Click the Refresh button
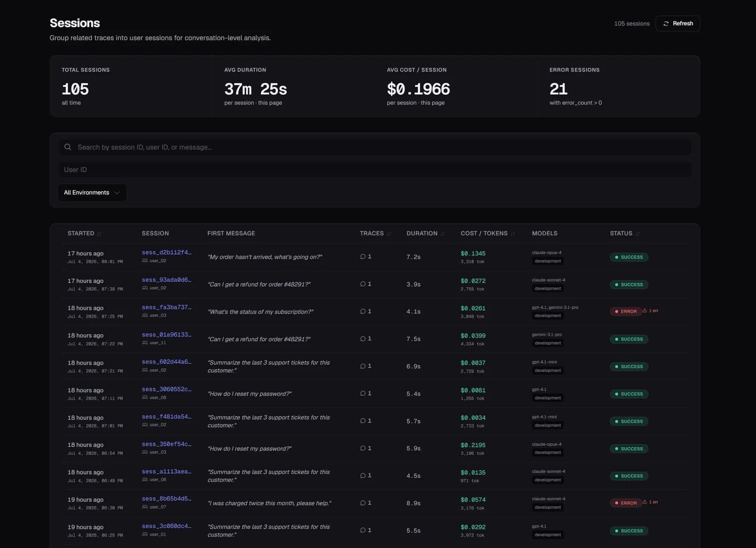The image size is (756, 548). click(x=678, y=24)
